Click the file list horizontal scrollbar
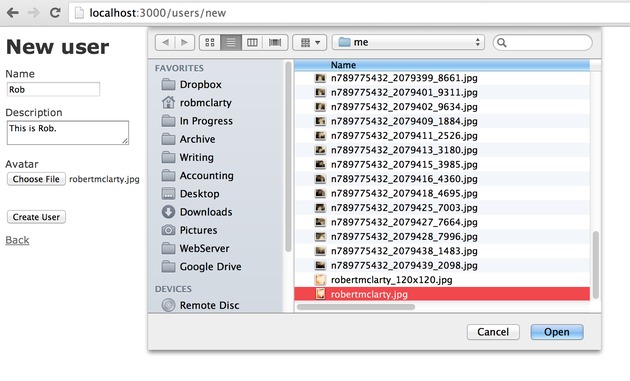 point(356,307)
